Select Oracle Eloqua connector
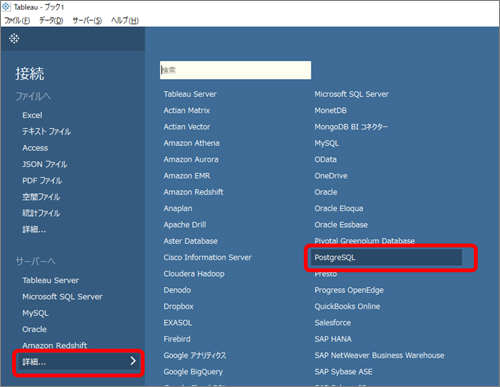This screenshot has width=500, height=387. tap(339, 209)
